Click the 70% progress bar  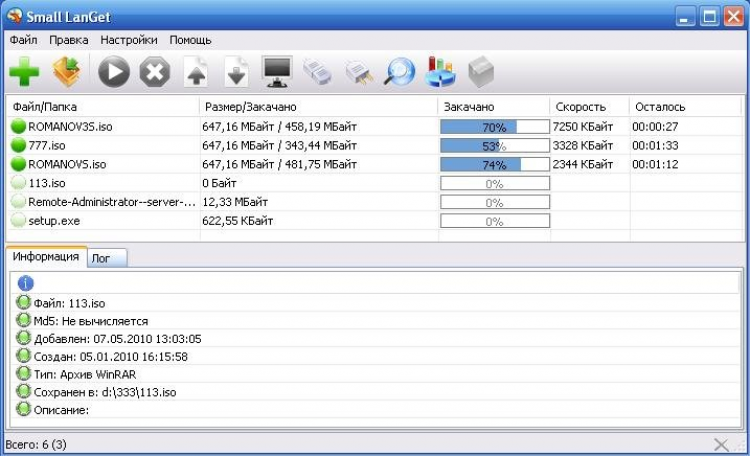[x=495, y=127]
